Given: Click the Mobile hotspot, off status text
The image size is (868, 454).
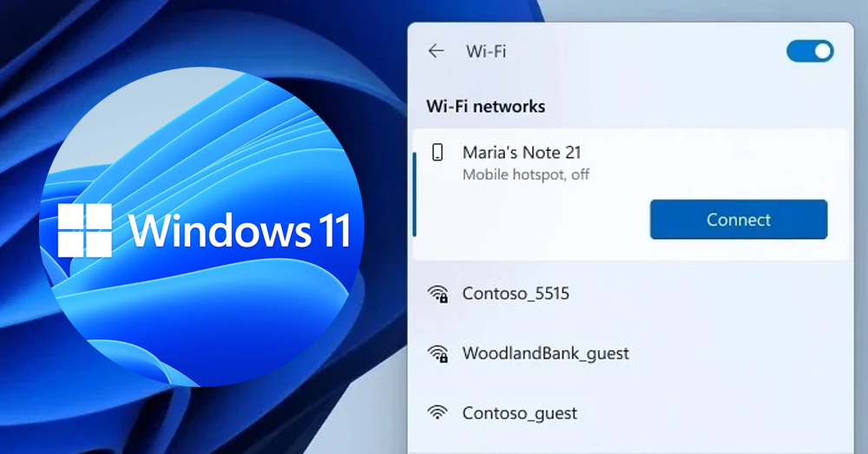Looking at the screenshot, I should point(526,175).
